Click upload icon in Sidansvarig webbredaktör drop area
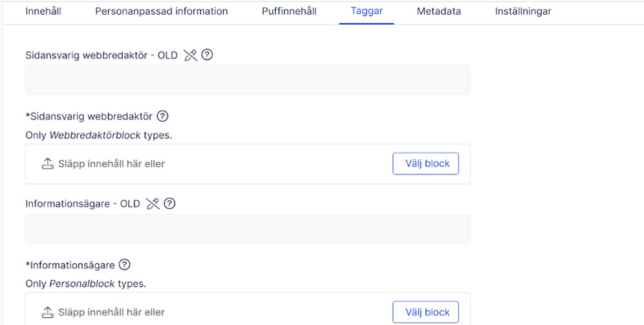The height and width of the screenshot is (325, 644). 48,163
